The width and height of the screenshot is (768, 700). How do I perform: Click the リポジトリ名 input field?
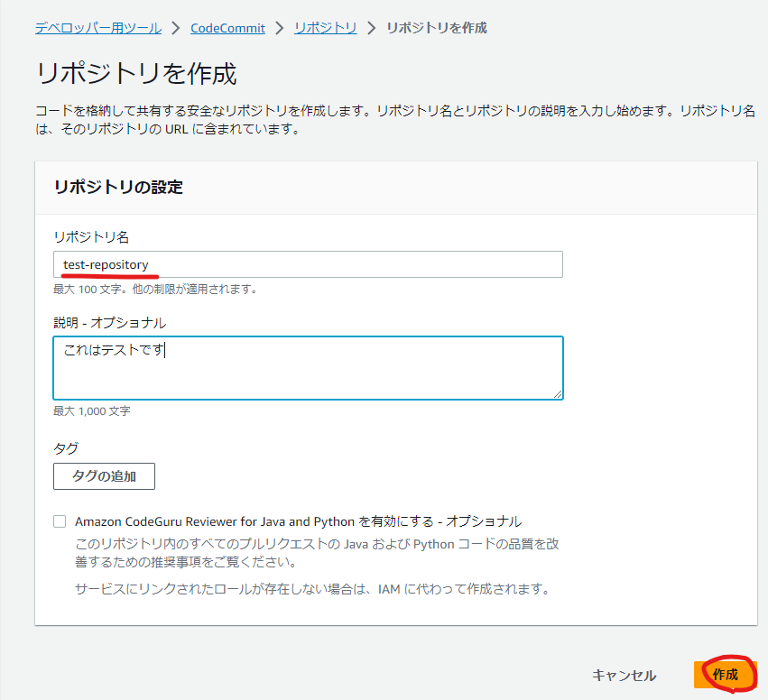(x=308, y=264)
